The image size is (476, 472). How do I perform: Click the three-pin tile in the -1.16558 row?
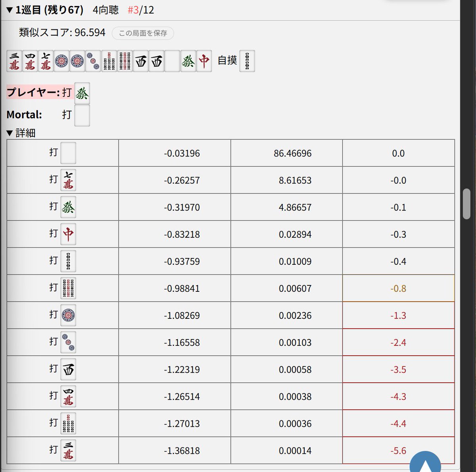tap(68, 342)
